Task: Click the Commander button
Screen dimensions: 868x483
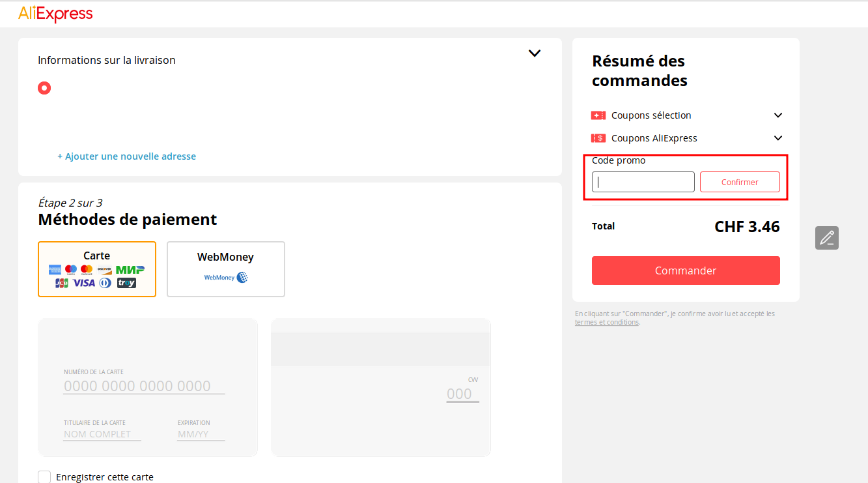Action: (686, 270)
